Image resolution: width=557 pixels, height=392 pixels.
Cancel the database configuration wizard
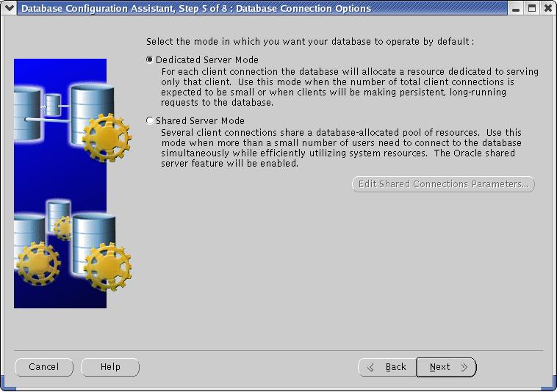(x=44, y=367)
